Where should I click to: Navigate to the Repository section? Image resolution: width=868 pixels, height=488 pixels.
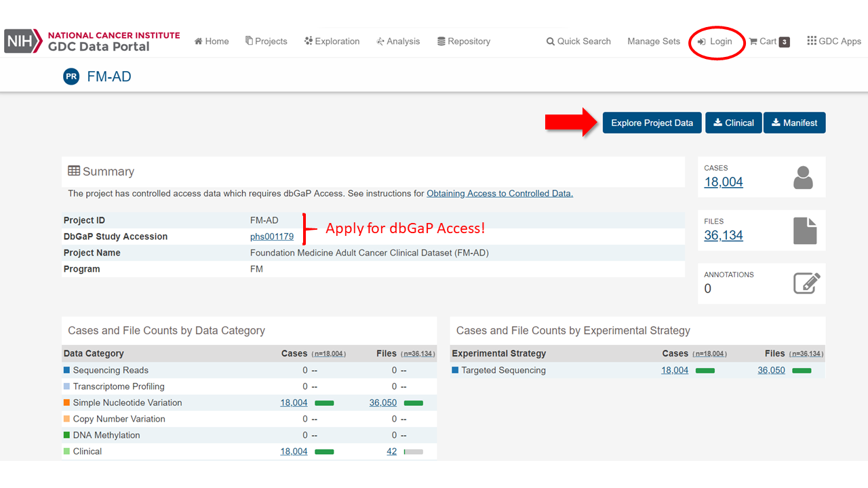pos(464,41)
